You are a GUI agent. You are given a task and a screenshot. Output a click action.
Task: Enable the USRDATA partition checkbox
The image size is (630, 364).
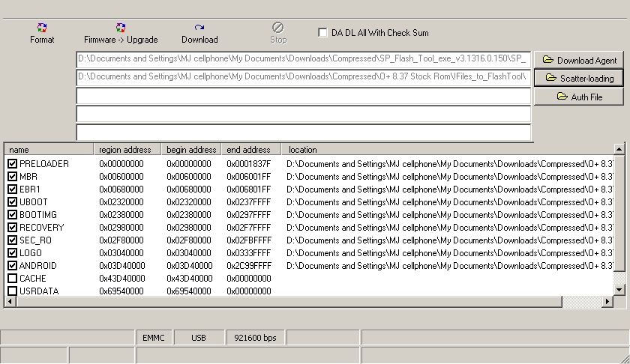pos(12,291)
